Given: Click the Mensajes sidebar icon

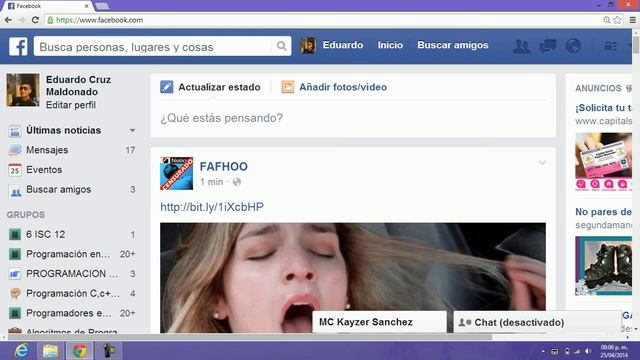Looking at the screenshot, I should [15, 150].
